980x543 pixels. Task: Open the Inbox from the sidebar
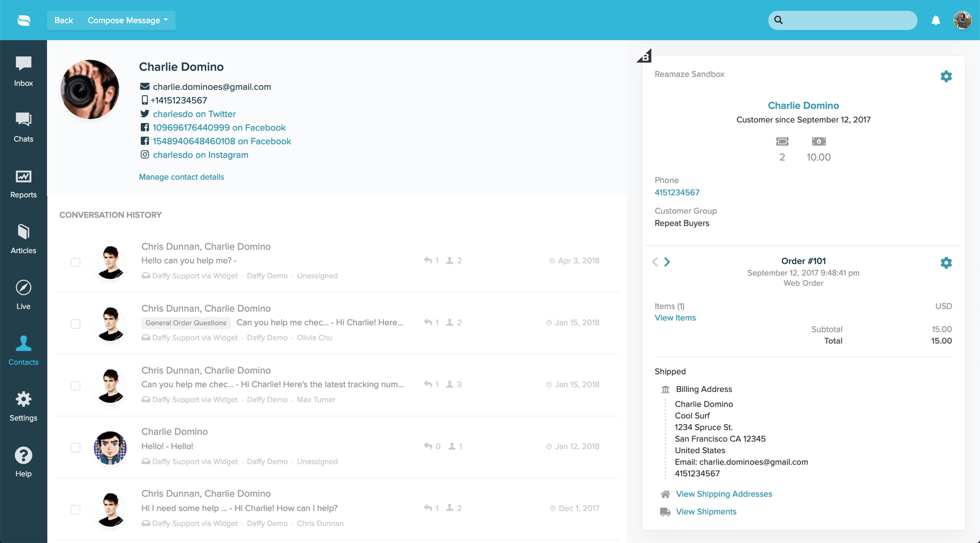tap(23, 70)
